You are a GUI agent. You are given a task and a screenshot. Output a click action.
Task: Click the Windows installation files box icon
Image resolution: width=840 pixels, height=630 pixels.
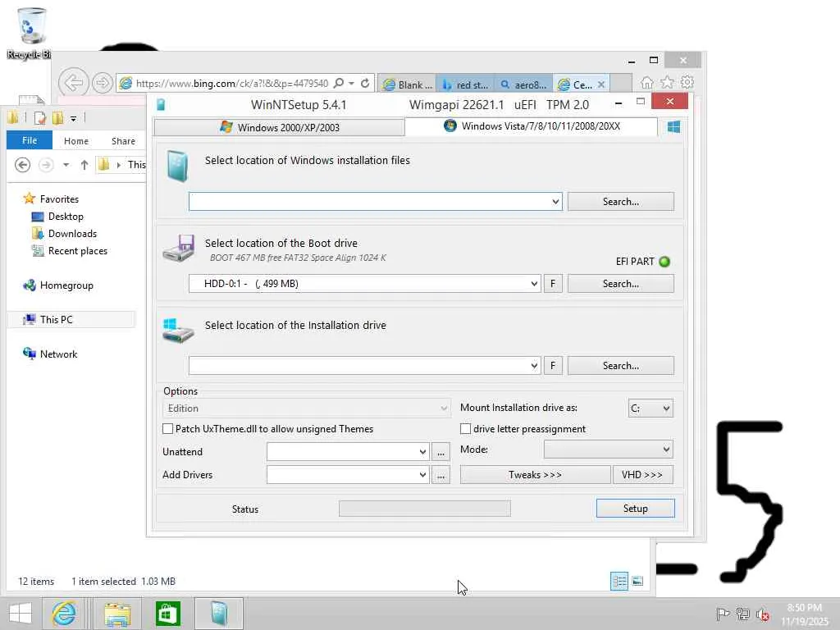(177, 166)
